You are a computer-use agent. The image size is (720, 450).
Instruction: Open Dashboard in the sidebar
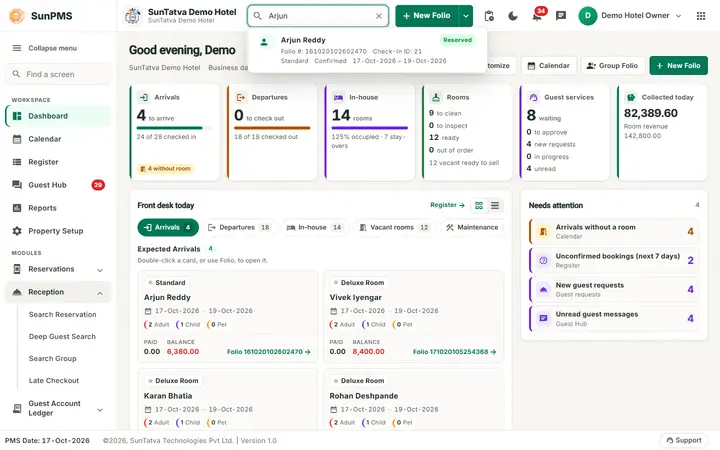tap(58, 116)
